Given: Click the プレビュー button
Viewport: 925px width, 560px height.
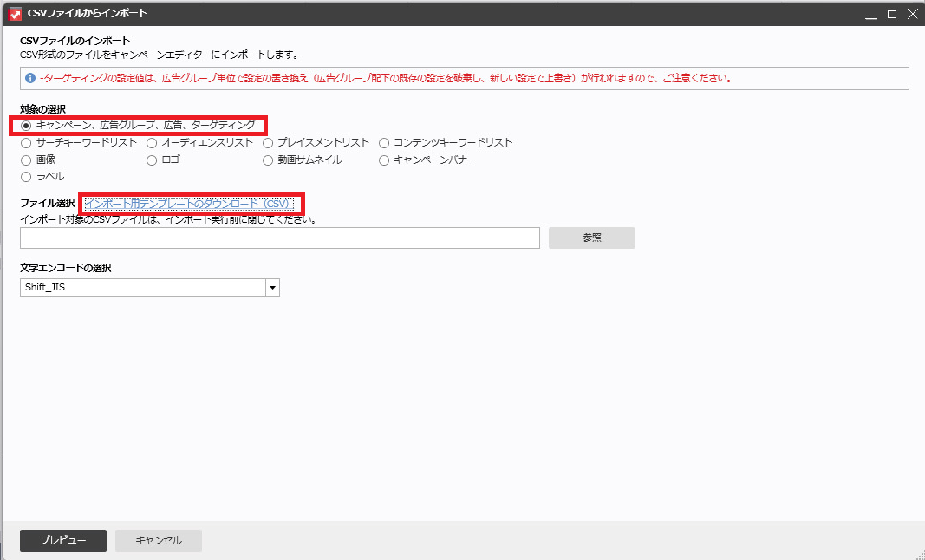Looking at the screenshot, I should (x=63, y=541).
